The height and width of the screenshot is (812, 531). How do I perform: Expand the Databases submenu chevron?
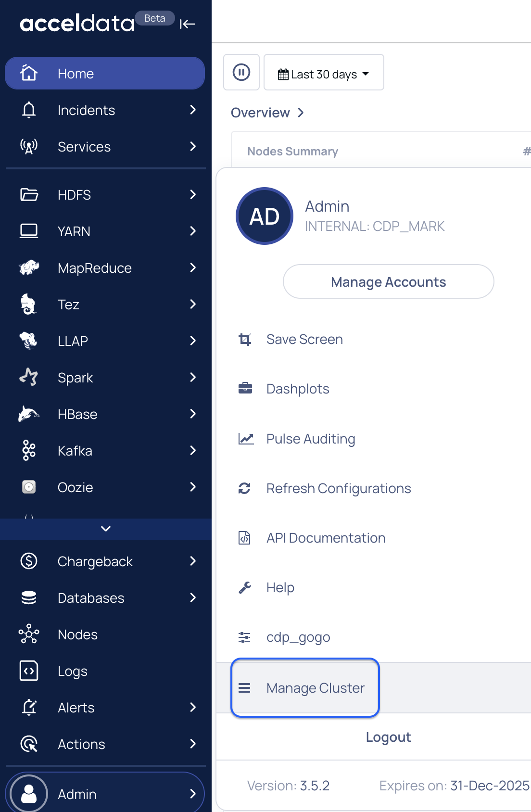pos(193,597)
